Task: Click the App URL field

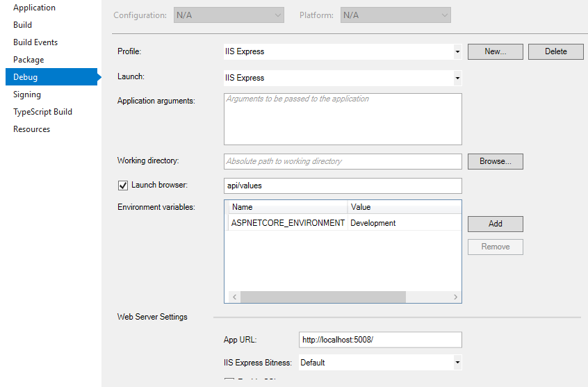Action: coord(379,340)
